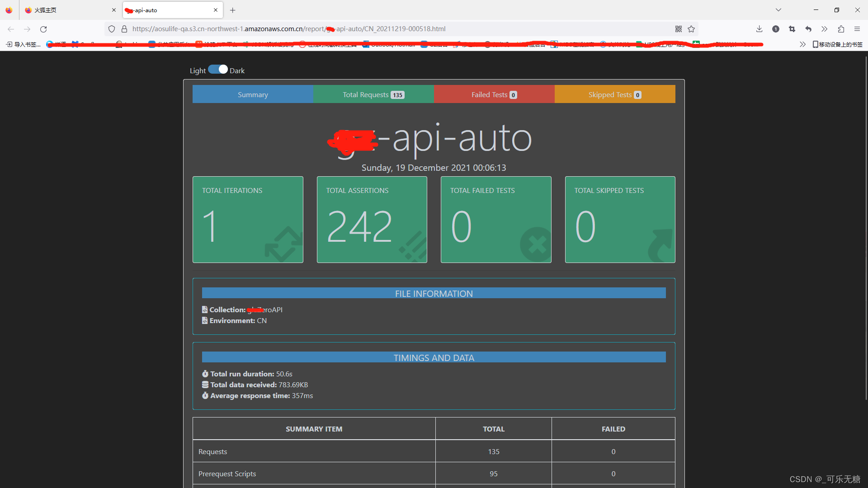The height and width of the screenshot is (488, 868).
Task: Reload the current page
Action: click(x=43, y=29)
